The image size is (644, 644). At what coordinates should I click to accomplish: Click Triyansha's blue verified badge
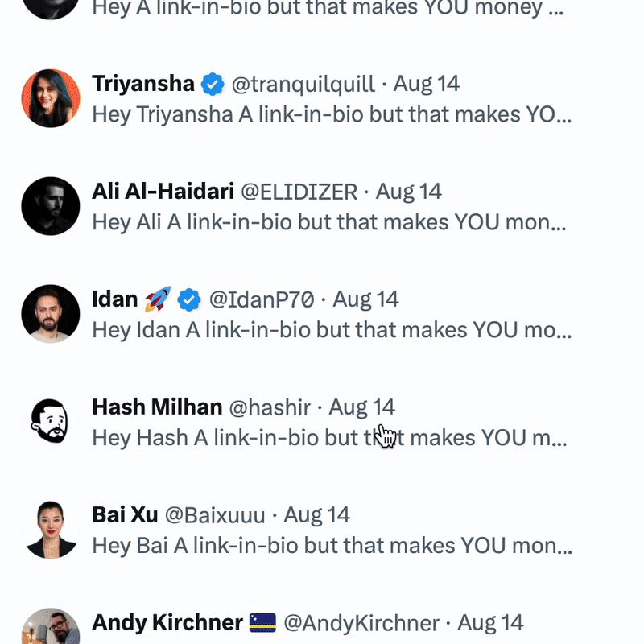point(213,84)
